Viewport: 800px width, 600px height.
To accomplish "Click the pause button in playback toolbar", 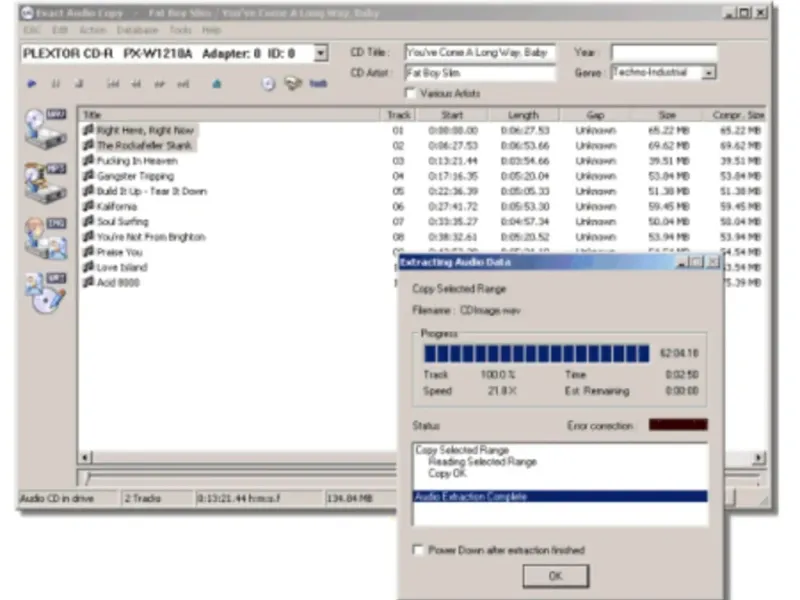I will click(56, 84).
